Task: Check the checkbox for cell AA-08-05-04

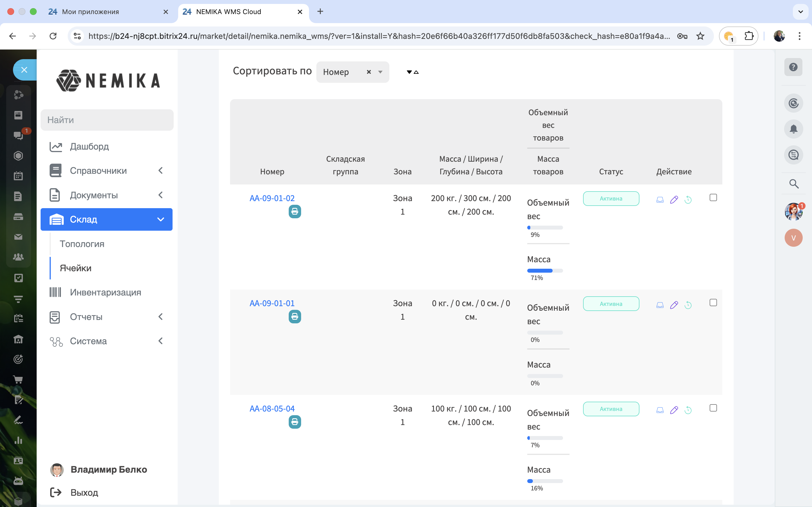Action: 713,408
